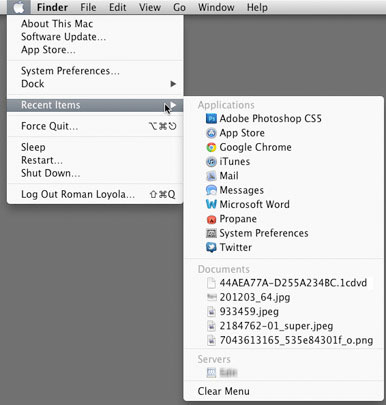Open System Preferences... from the Apple menu
Image resolution: width=386 pixels, height=405 pixels.
95,71
